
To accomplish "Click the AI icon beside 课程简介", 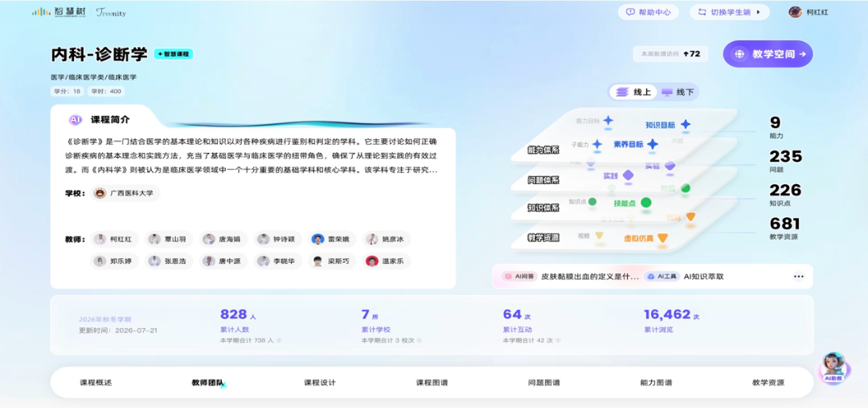I will click(76, 120).
